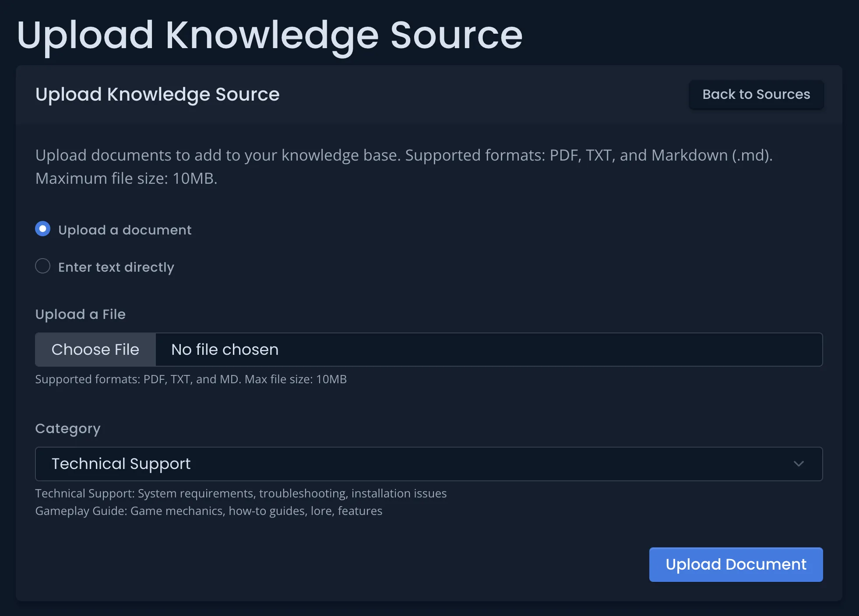Click the 'Upload a document' option label
859x616 pixels.
coord(125,230)
